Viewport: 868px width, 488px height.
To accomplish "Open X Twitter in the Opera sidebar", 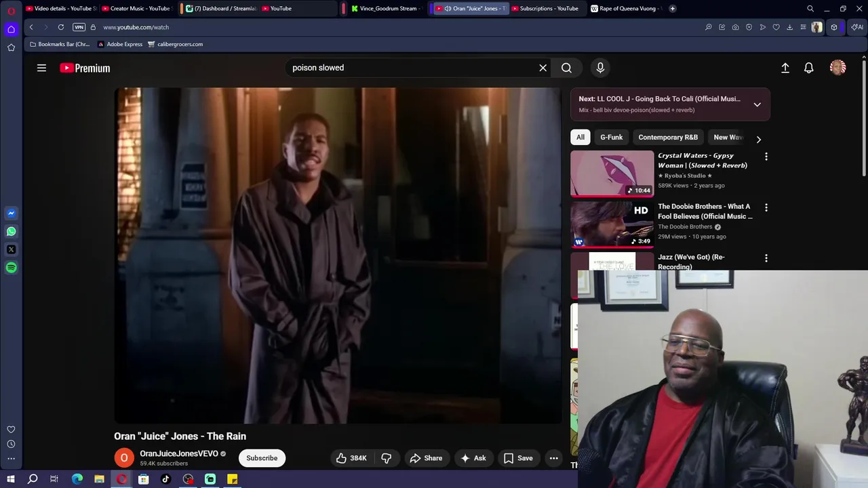I will 11,249.
